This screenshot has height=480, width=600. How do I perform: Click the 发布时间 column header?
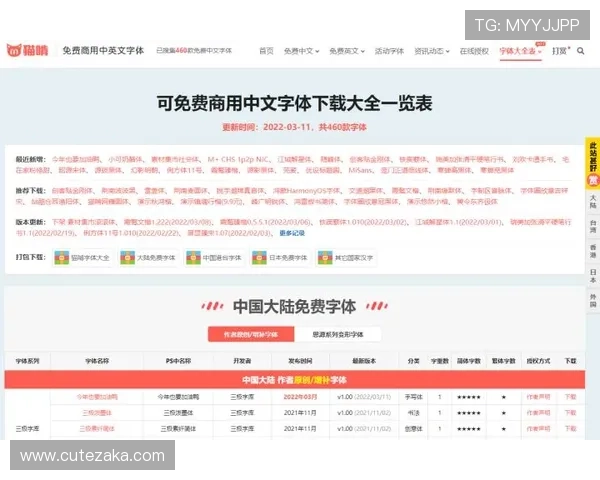click(300, 361)
